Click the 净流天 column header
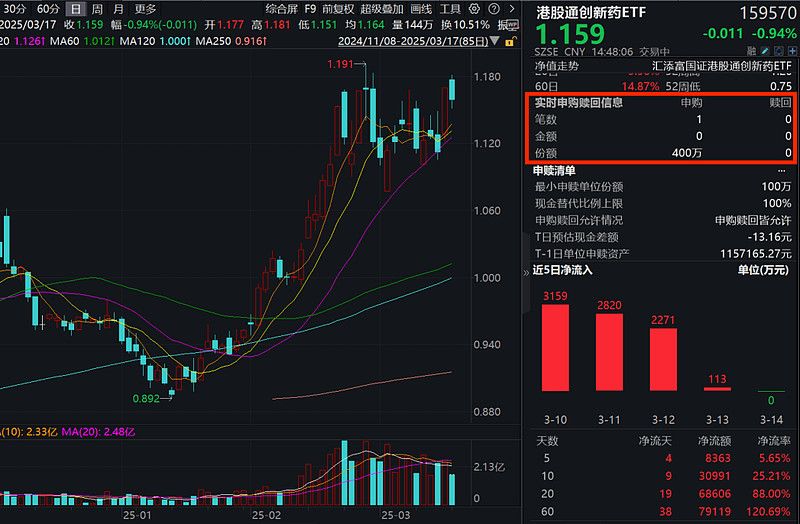The height and width of the screenshot is (524, 800). point(655,440)
